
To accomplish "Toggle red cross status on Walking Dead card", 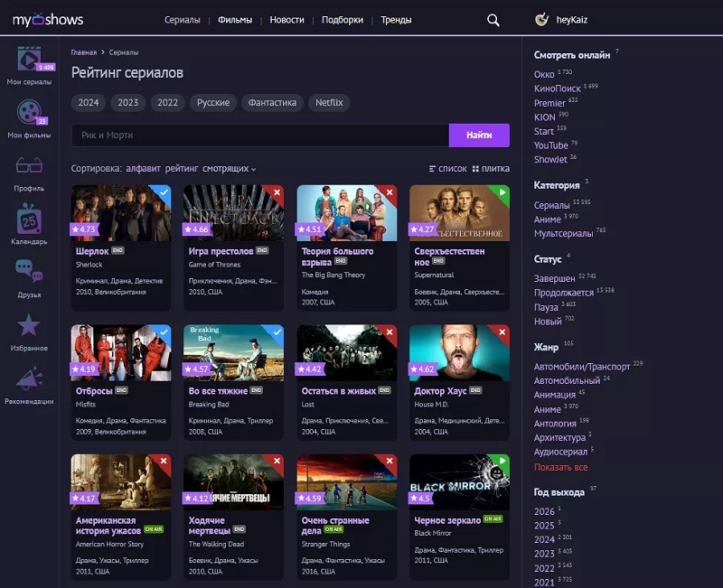I will tap(277, 461).
